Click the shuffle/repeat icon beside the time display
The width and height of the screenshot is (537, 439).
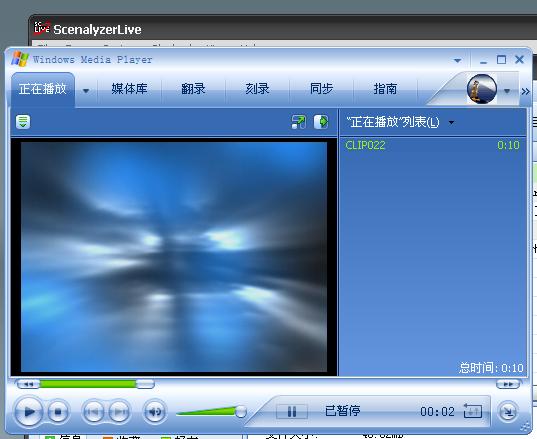coord(473,411)
